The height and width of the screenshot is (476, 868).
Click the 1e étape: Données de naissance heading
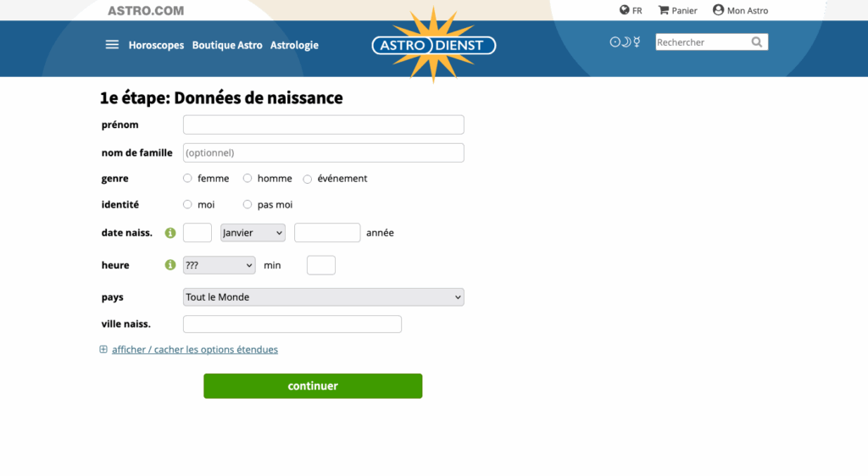[221, 98]
